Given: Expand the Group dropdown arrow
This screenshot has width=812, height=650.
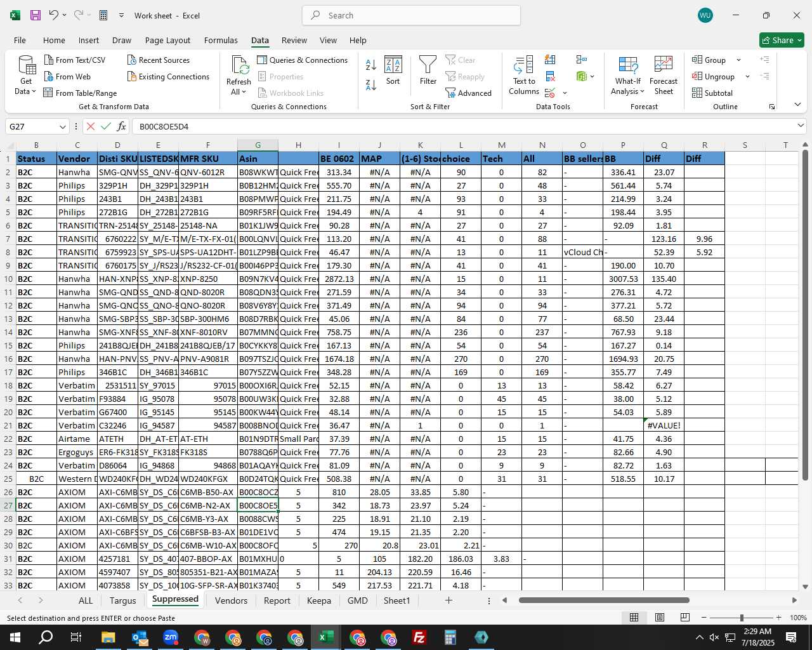Looking at the screenshot, I should pos(738,60).
